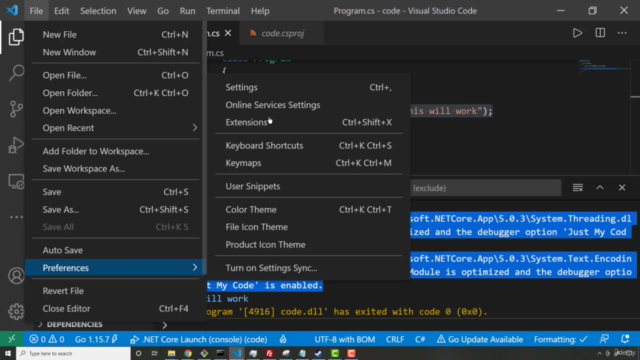Screen dimensions: 640x360
Task: Open the Terminal menu
Action: (223, 11)
